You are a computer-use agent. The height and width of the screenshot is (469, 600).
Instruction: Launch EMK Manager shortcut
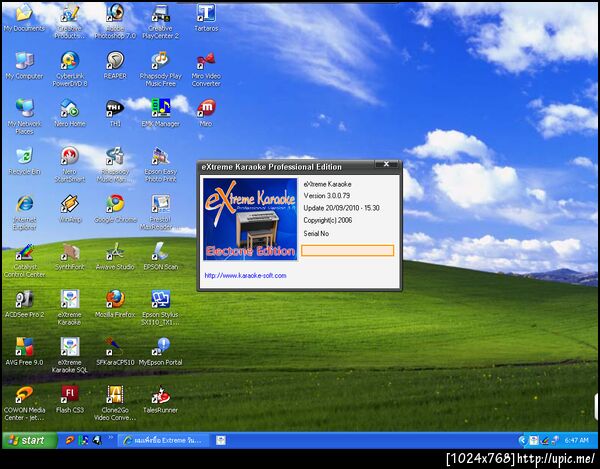[160, 114]
